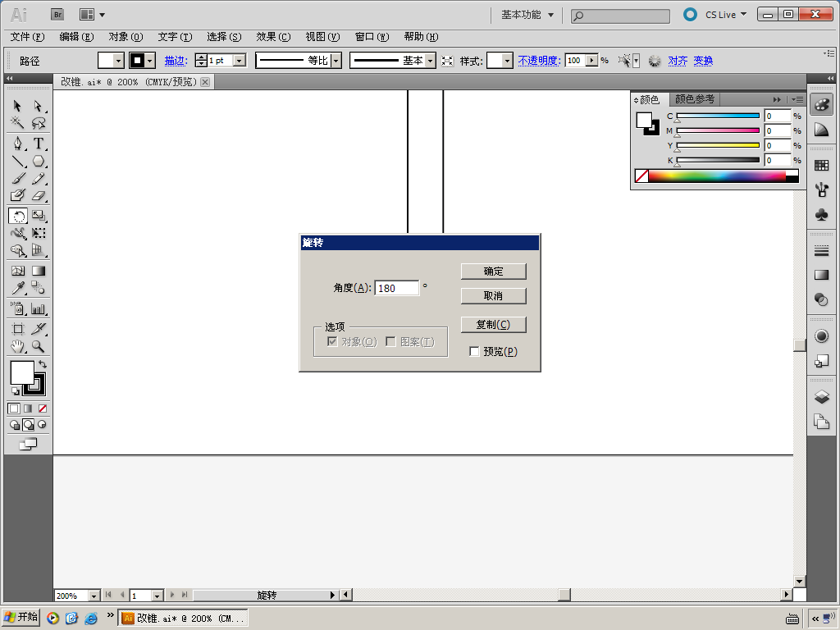This screenshot has width=840, height=630.
Task: Open the Layers panel icon
Action: (x=821, y=397)
